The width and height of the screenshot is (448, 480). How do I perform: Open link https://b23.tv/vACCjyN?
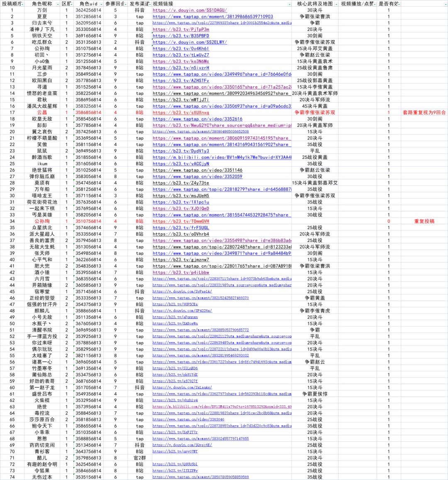click(x=181, y=164)
